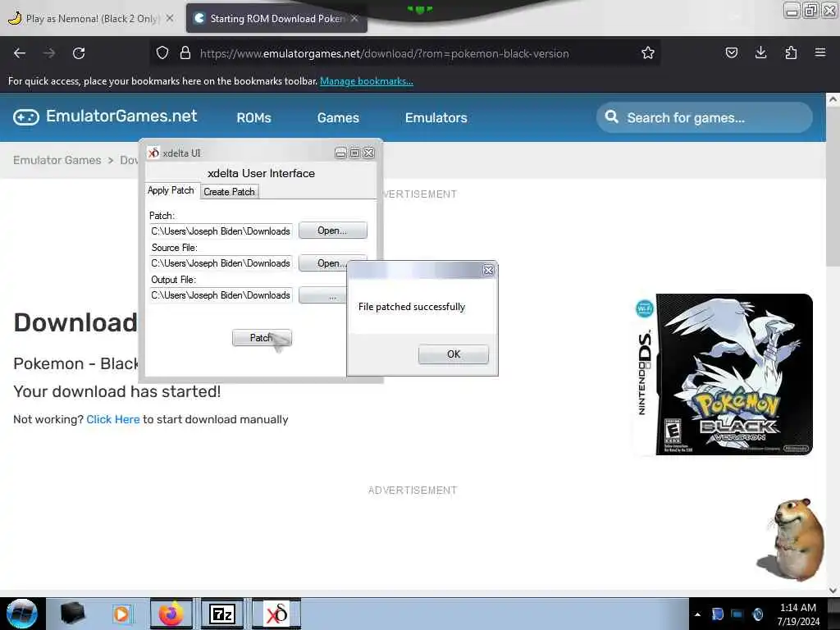The width and height of the screenshot is (840, 630).
Task: Click the Pokemon Black box art image
Action: [x=724, y=374]
